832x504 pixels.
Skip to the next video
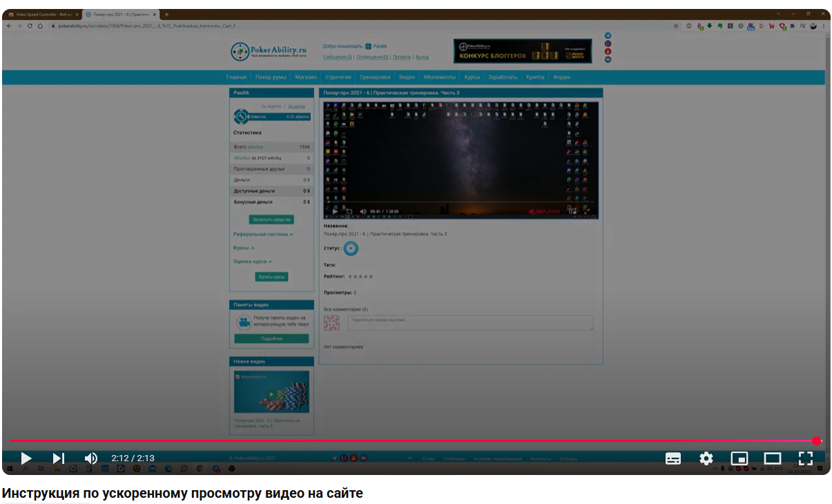coord(59,458)
